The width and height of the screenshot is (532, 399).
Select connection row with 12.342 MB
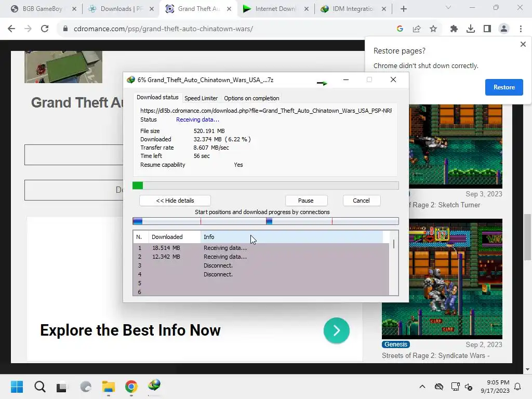(261, 257)
